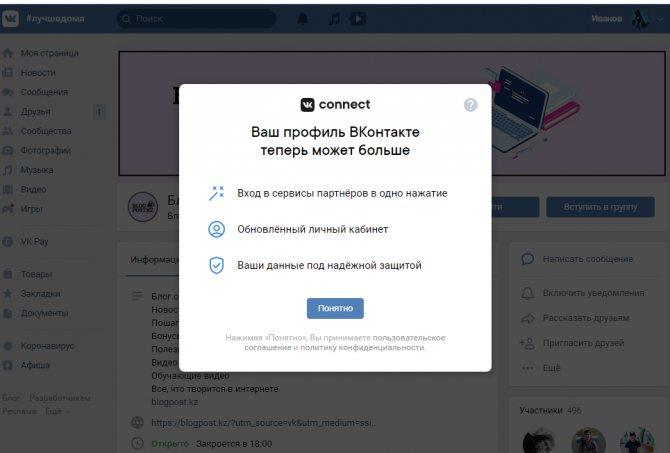Click the Вступить в группу button
The height and width of the screenshot is (453, 670).
(x=600, y=207)
